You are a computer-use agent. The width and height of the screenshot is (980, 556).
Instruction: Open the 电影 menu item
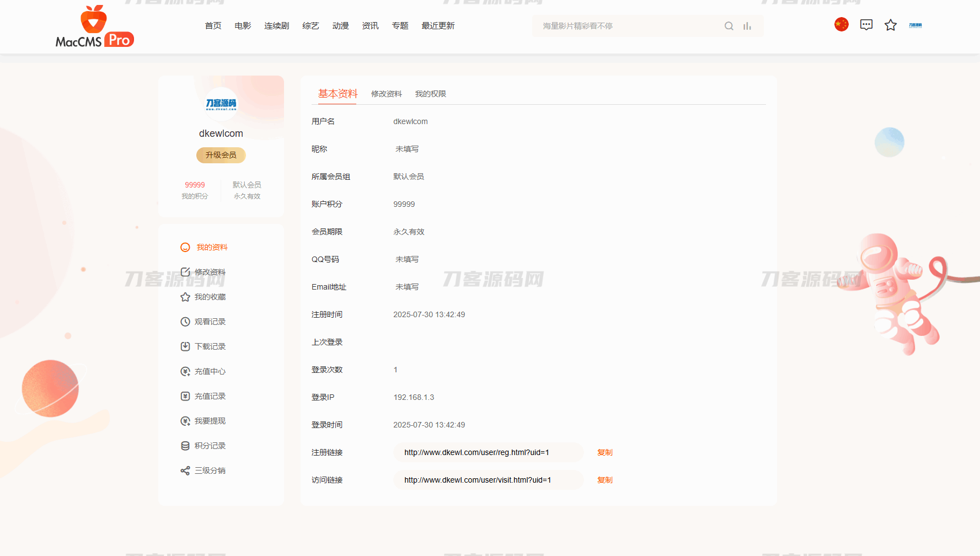click(x=242, y=25)
